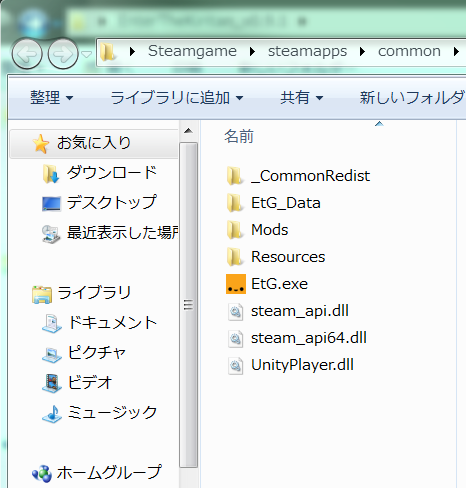Click the ダウンロード folder icon
466x488 pixels.
(51, 174)
